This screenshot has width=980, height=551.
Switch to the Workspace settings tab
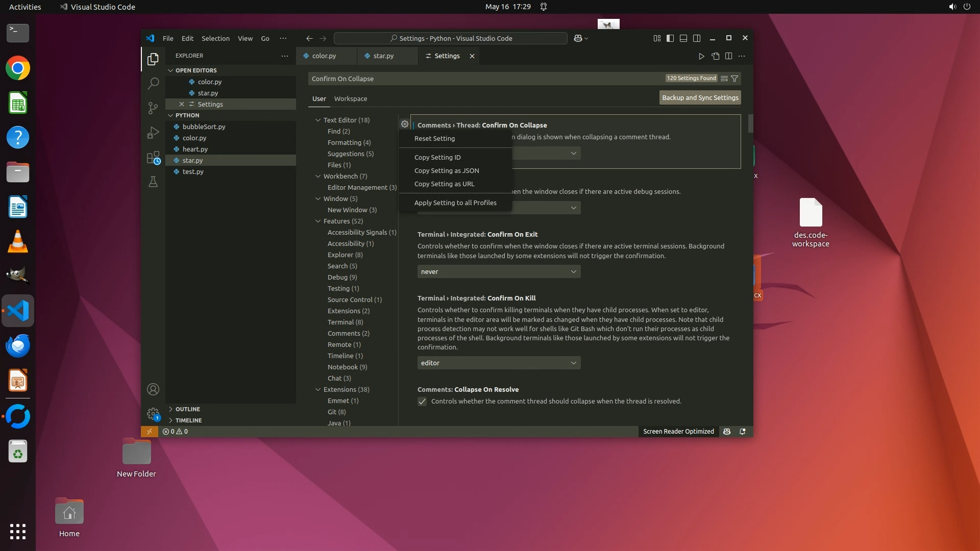350,99
